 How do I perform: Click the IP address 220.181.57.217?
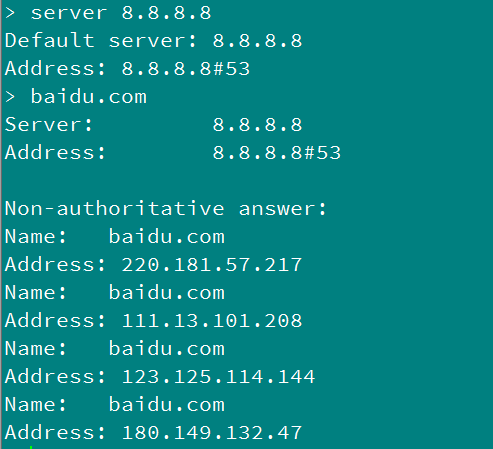pyautogui.click(x=212, y=265)
